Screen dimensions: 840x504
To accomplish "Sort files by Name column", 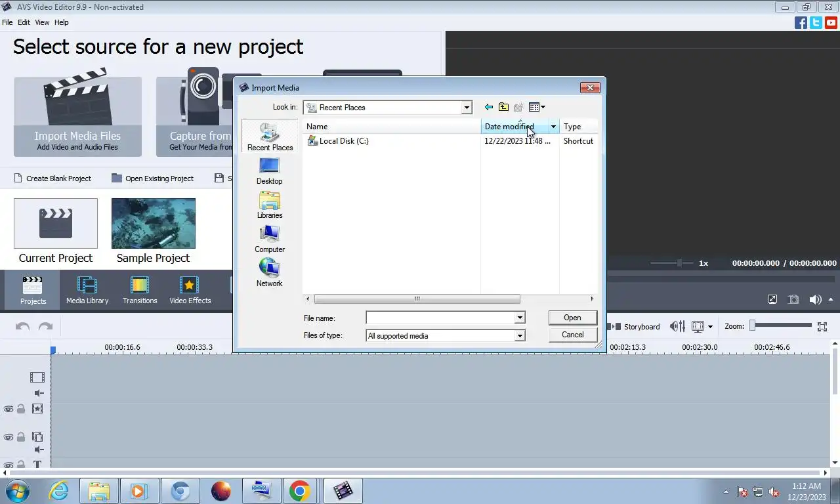I will (x=391, y=127).
